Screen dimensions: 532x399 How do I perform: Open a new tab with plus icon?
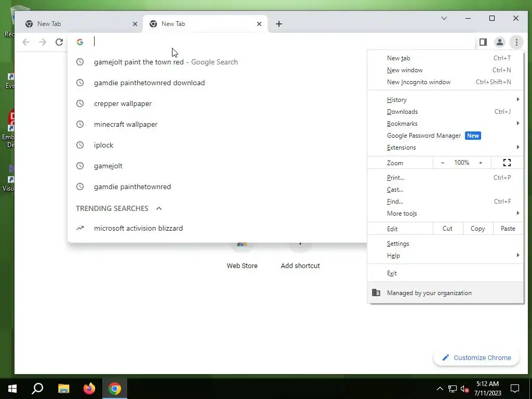coord(279,24)
